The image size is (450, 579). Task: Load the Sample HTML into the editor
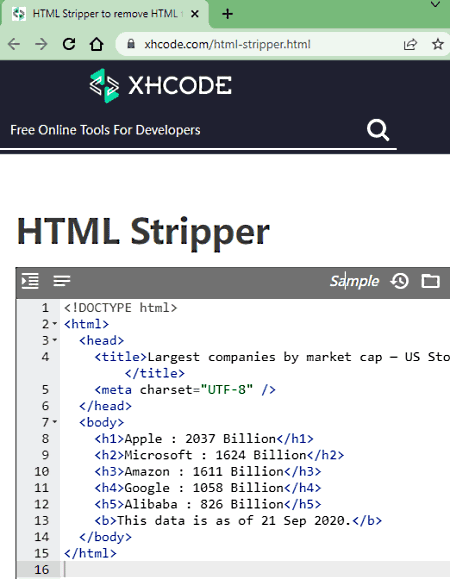(x=354, y=281)
